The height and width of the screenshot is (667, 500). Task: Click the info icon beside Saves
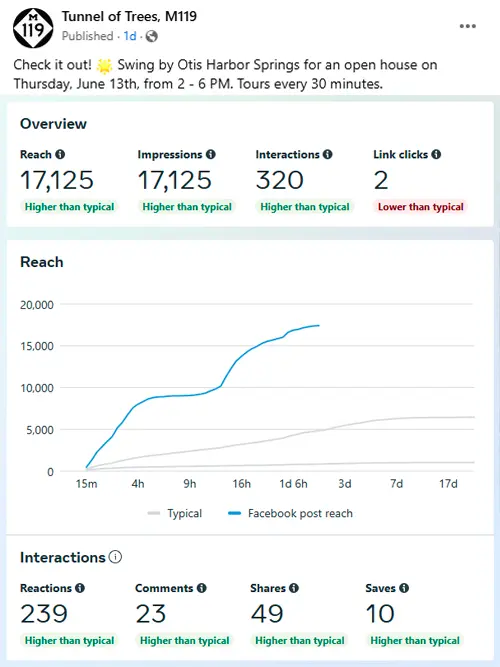pyautogui.click(x=404, y=588)
